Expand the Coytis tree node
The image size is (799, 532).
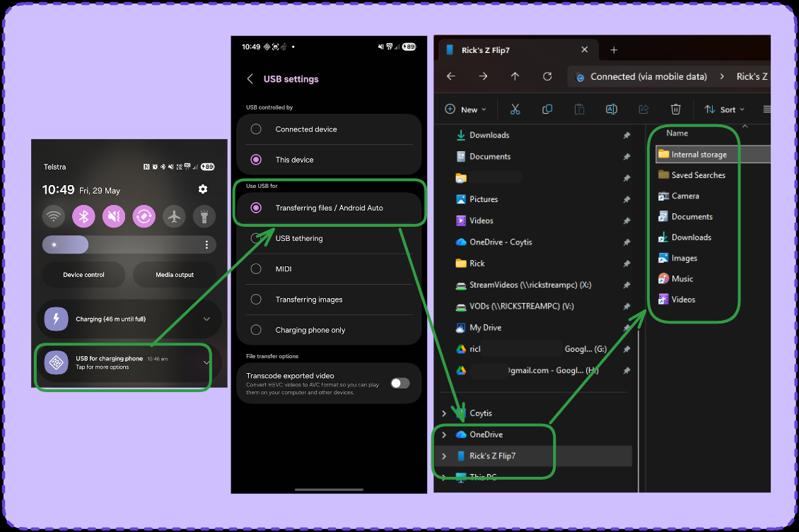pos(444,413)
